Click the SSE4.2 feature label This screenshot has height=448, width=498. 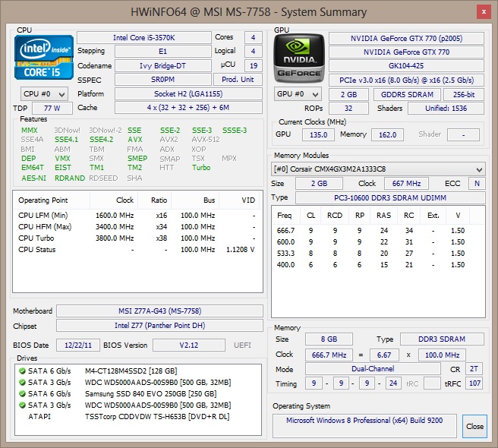point(101,140)
